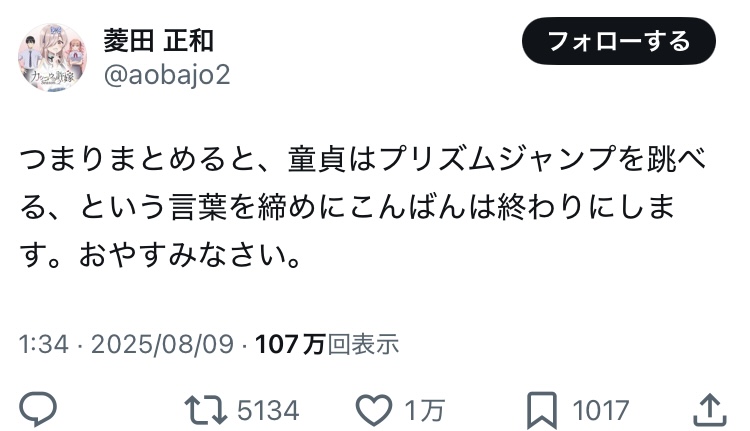Click the reply speech bubble icon
Viewport: 750px width, 431px height.
tap(38, 409)
